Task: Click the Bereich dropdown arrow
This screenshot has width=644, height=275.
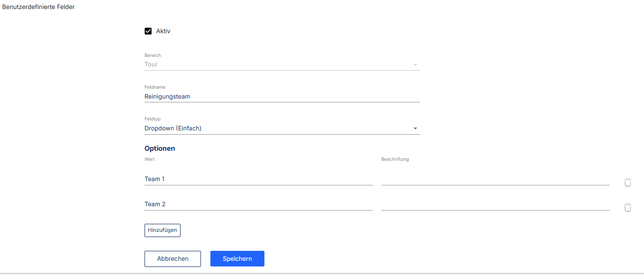Action: [x=415, y=65]
